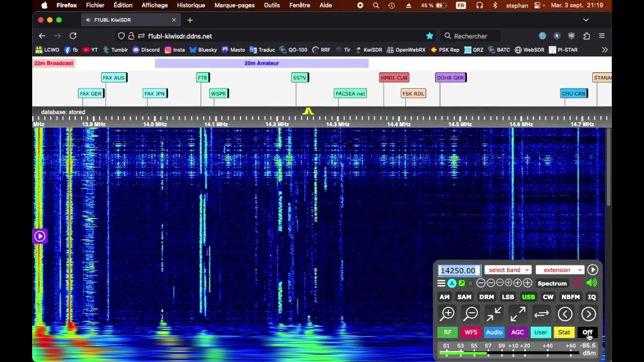
Task: Pan the waterfall left with the circled arrow
Action: coord(565,314)
